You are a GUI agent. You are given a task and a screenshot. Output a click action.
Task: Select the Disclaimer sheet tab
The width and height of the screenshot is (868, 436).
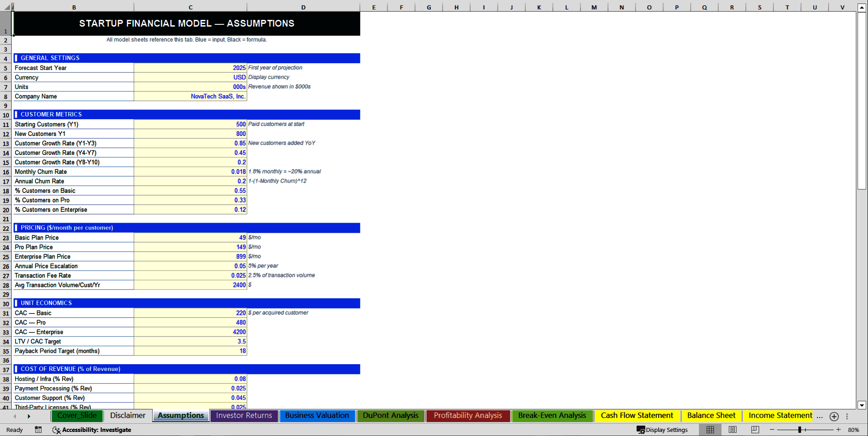pos(127,415)
